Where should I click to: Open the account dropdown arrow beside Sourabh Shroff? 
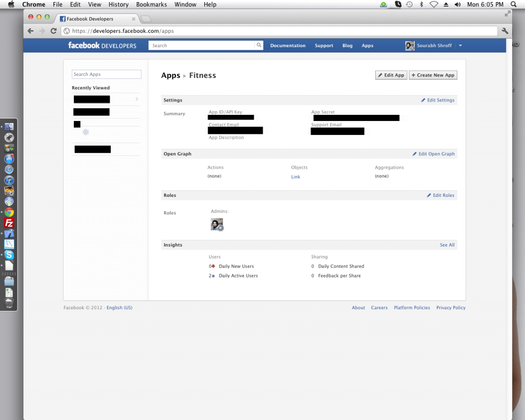[x=460, y=46]
